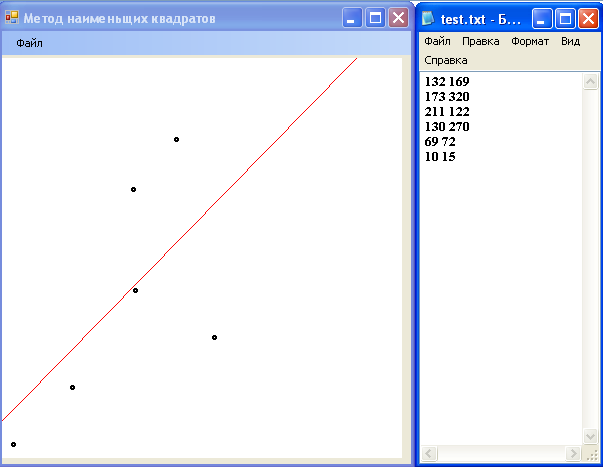Click the text line '10 15'
The height and width of the screenshot is (467, 603).
click(440, 157)
